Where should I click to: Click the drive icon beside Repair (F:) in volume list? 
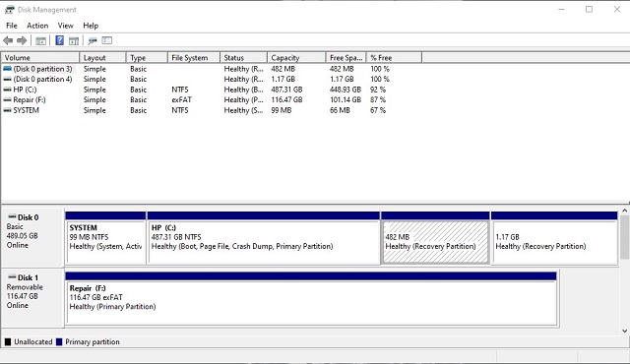click(x=7, y=100)
